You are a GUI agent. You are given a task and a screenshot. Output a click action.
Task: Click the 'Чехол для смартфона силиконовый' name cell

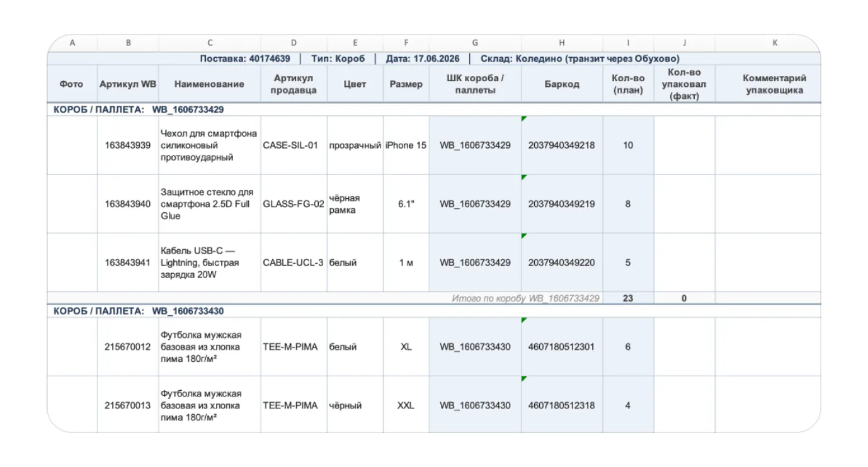pos(210,145)
